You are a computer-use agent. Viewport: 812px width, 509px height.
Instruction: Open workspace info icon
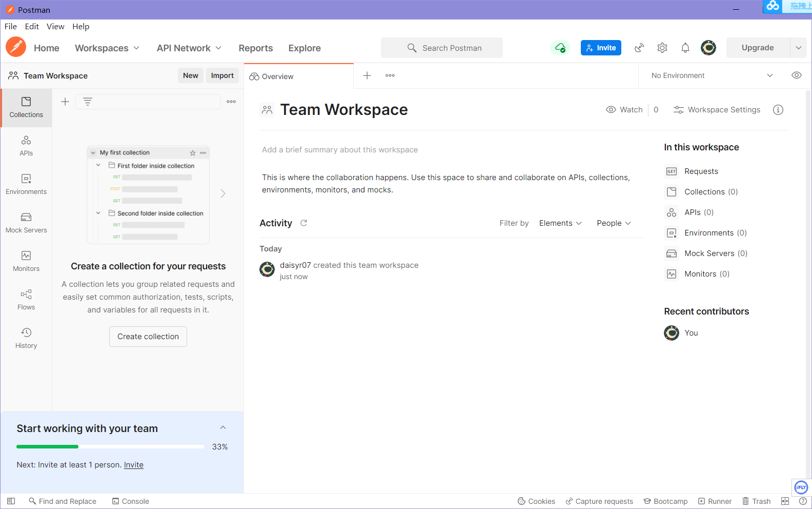778,110
